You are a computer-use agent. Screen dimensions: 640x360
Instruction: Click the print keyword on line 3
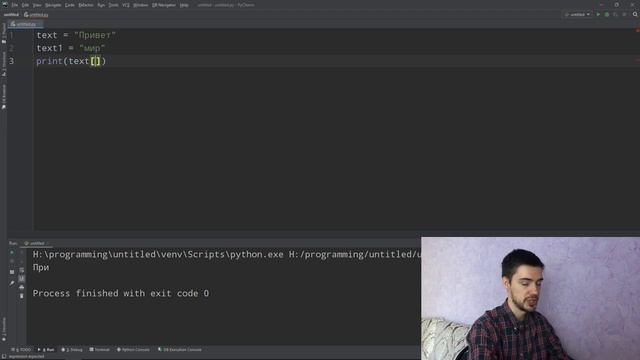(x=49, y=61)
